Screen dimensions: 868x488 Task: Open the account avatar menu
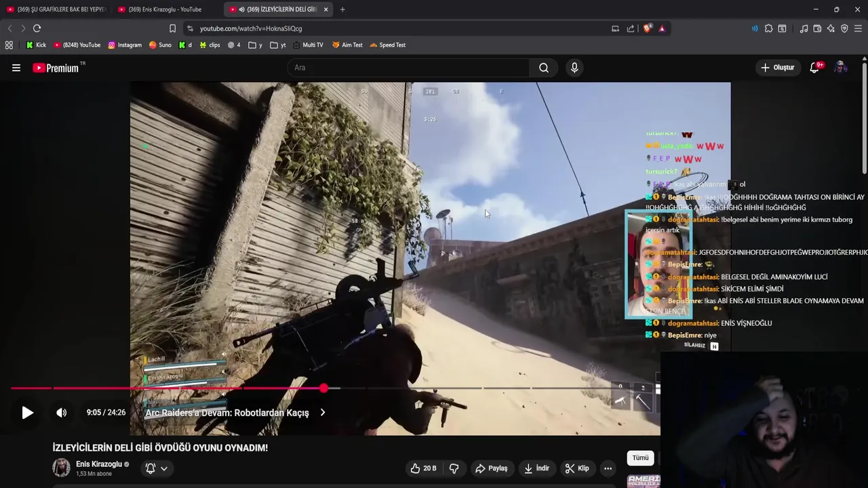point(840,67)
